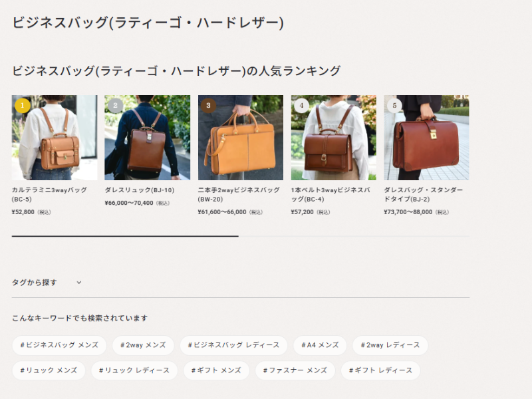
Task: Click the rank 5 badge
Action: tap(394, 106)
